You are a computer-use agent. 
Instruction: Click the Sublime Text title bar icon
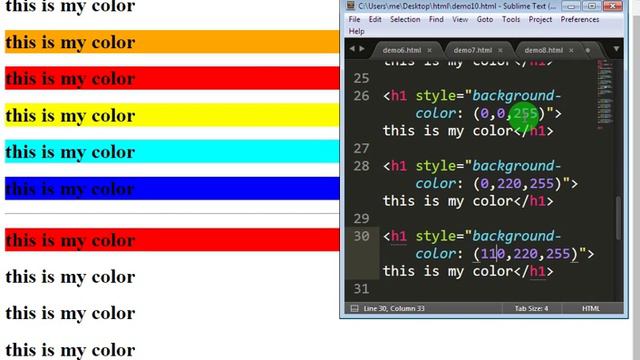click(351, 5)
